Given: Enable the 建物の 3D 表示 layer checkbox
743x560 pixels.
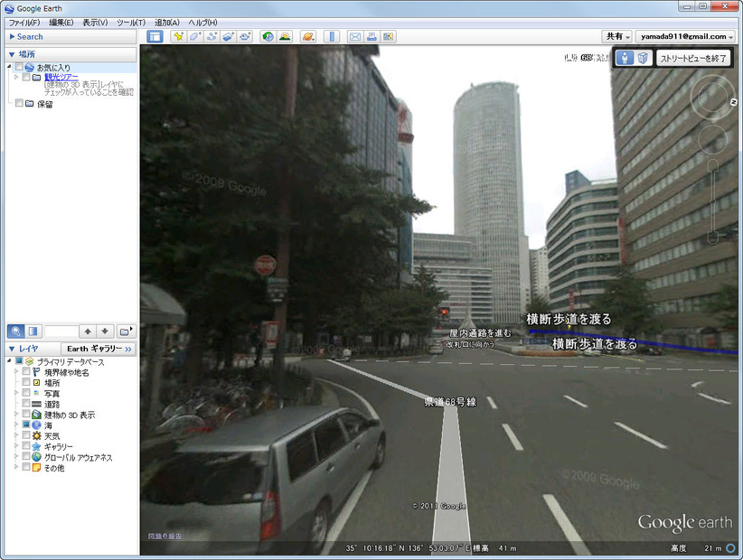Looking at the screenshot, I should pos(26,415).
